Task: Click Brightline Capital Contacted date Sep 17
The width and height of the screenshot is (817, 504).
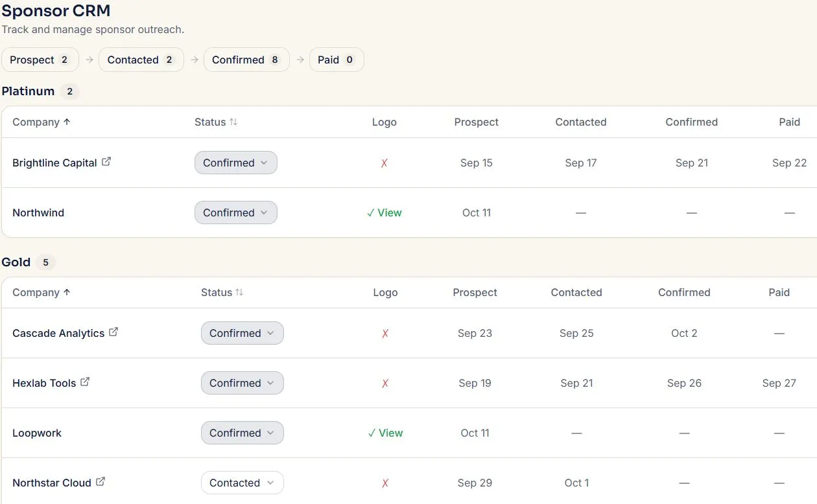Action: [x=581, y=163]
